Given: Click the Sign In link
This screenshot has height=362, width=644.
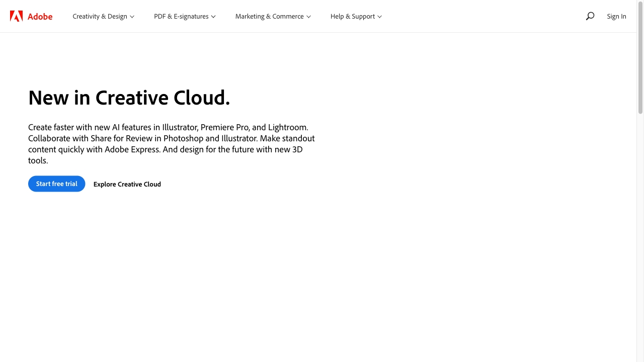Looking at the screenshot, I should click(616, 17).
